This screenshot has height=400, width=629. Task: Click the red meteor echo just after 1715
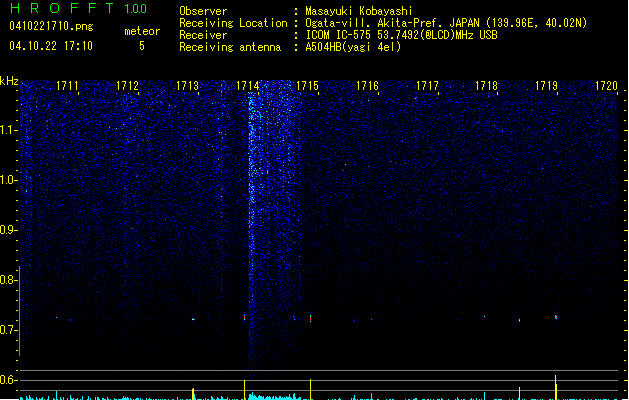coord(310,318)
